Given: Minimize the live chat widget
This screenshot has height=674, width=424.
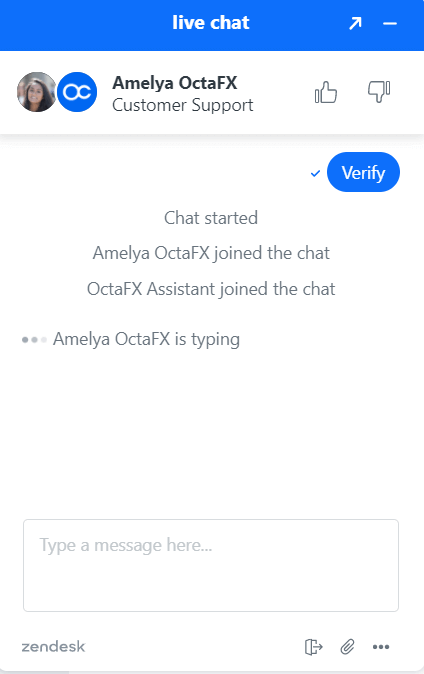Looking at the screenshot, I should point(390,24).
